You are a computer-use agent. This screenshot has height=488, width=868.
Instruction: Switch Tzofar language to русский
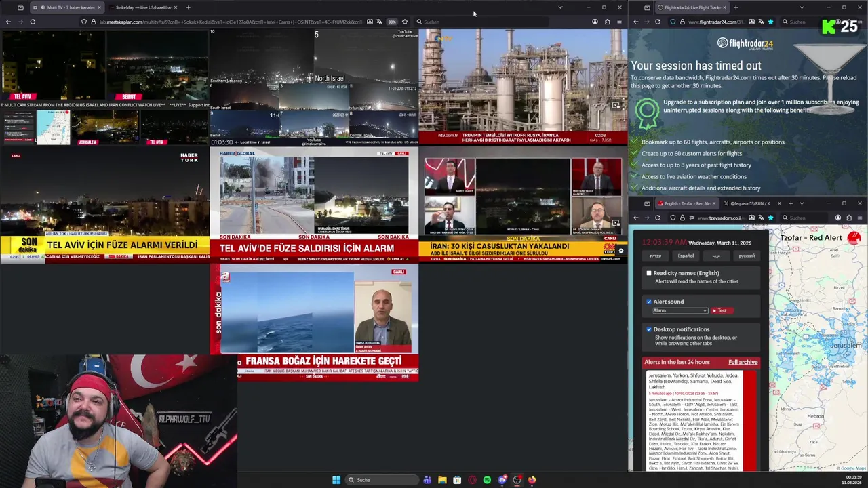(746, 256)
